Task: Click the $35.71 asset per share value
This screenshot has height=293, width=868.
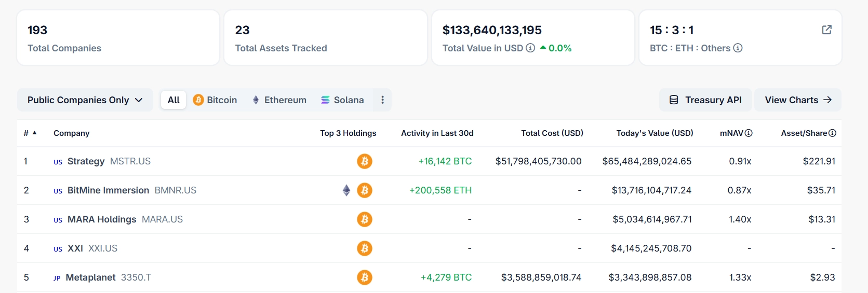Action: [x=821, y=190]
